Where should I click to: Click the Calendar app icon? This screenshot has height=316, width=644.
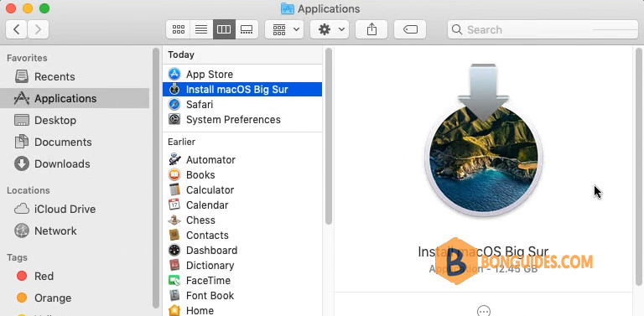point(174,205)
